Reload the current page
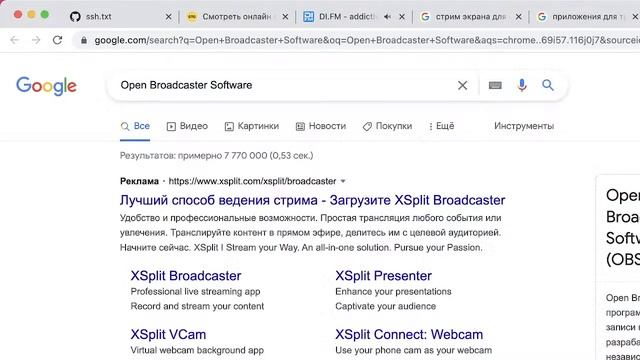The width and height of the screenshot is (640, 360). 57,40
